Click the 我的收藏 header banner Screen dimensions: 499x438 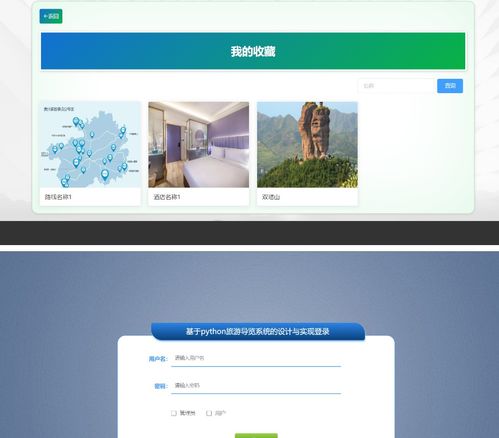coord(253,51)
